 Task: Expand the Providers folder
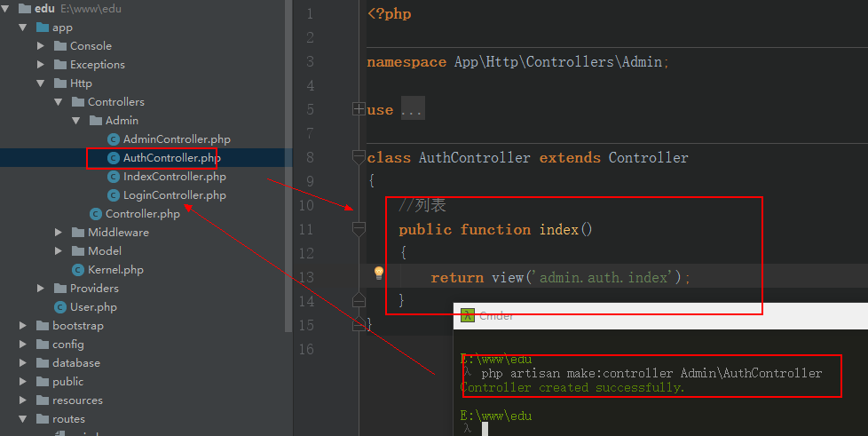(41, 289)
